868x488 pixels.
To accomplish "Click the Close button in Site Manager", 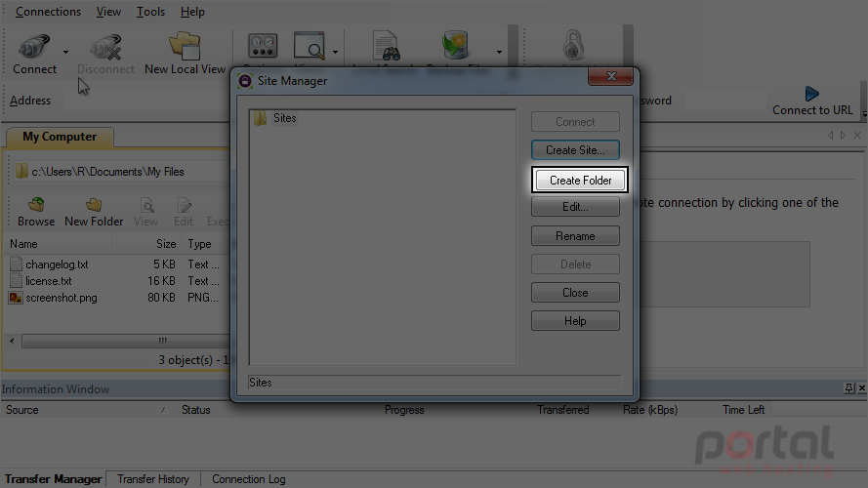I will pos(575,293).
